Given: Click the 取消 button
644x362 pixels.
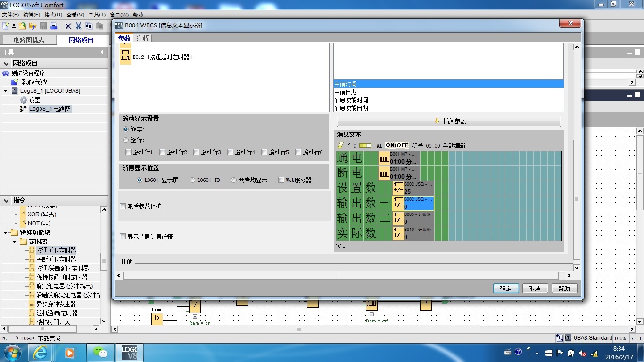Looking at the screenshot, I should 535,288.
